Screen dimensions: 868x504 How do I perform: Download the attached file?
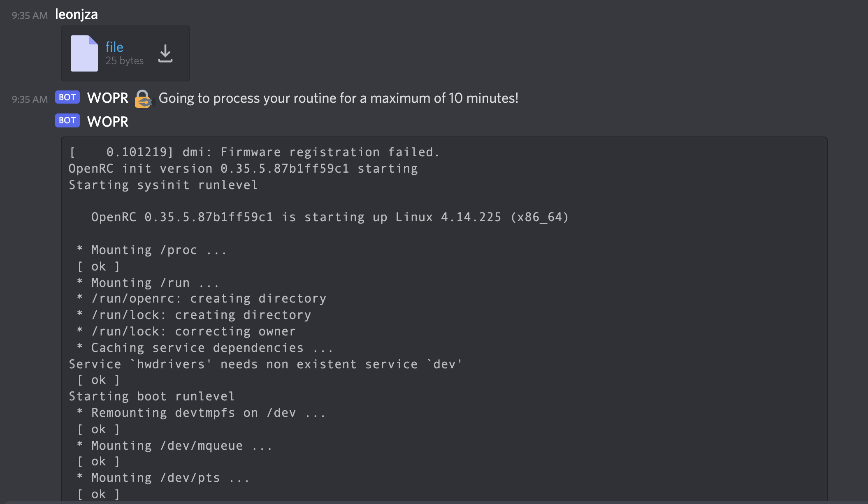pyautogui.click(x=165, y=54)
